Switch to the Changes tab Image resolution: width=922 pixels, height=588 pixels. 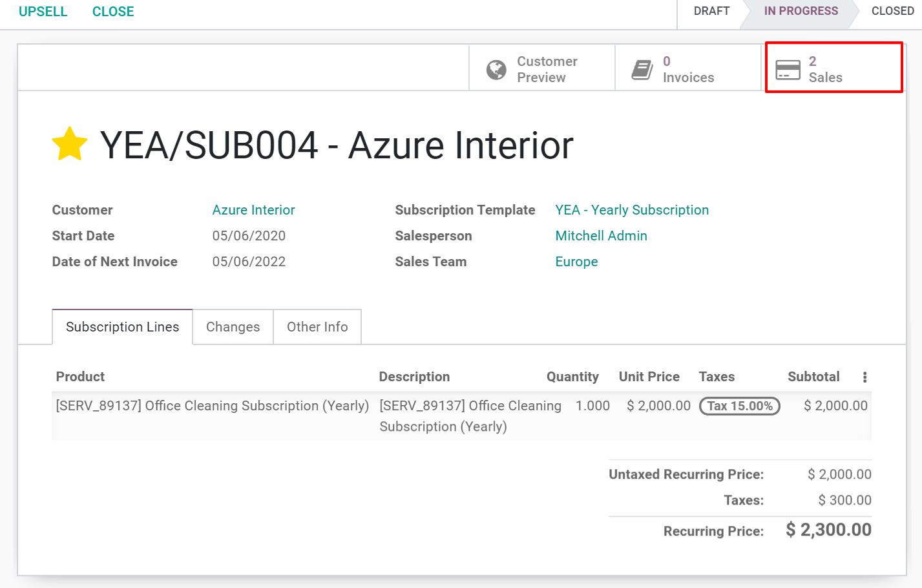click(233, 327)
